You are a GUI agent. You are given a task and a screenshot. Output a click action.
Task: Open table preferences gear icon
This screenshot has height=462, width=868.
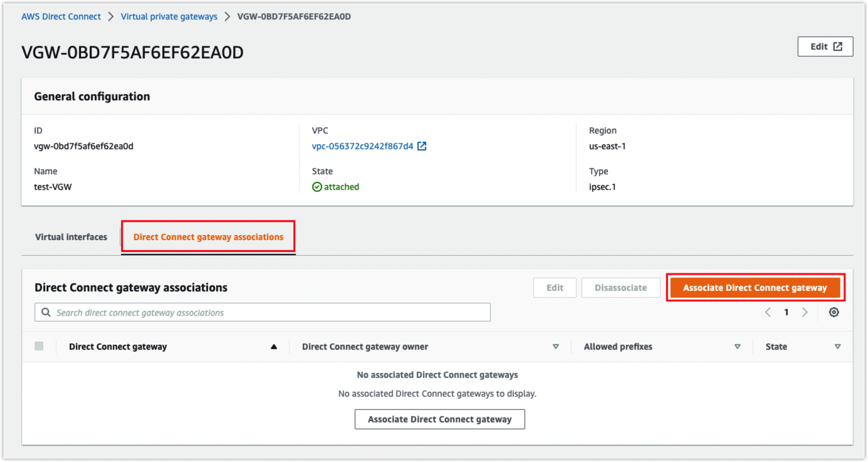834,312
